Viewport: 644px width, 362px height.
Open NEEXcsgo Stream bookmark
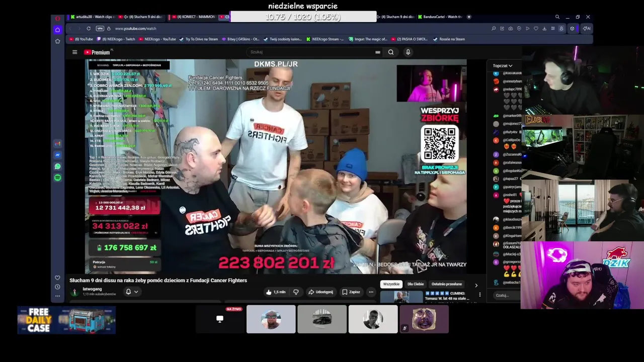(325, 39)
